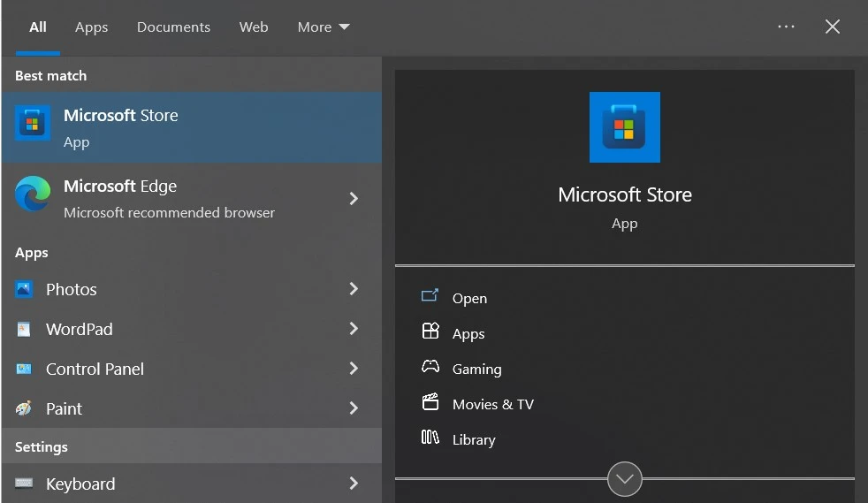Click the Paint palette icon
This screenshot has width=868, height=503.
(x=23, y=408)
